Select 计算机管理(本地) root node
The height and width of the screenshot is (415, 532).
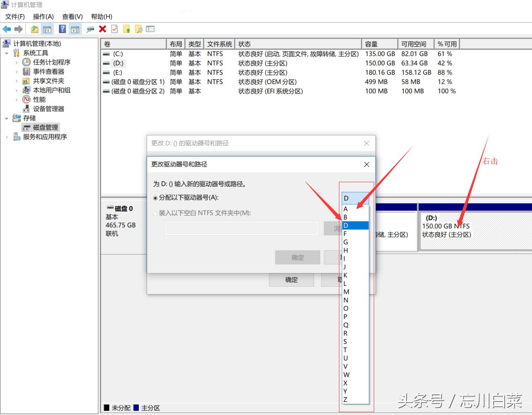pyautogui.click(x=37, y=44)
